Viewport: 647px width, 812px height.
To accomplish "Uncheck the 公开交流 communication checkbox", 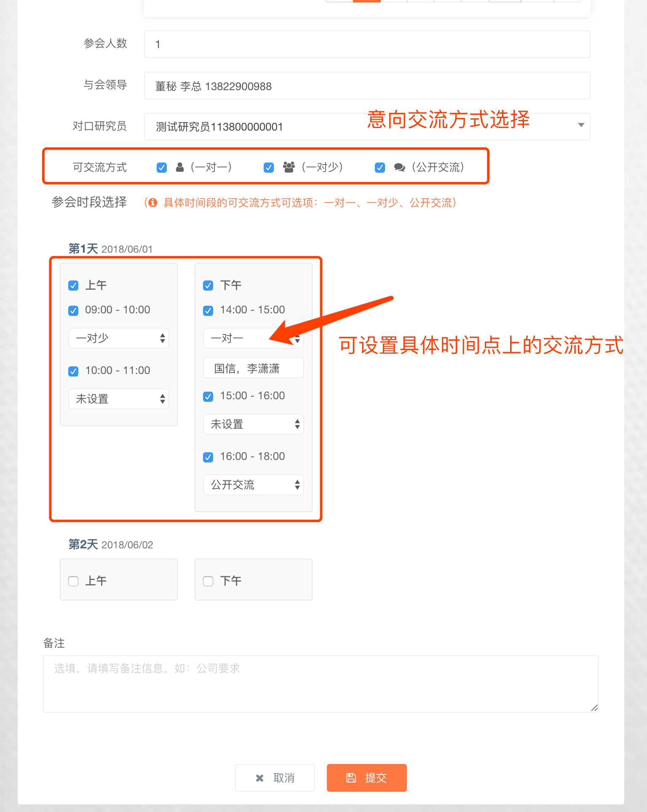I will click(380, 168).
